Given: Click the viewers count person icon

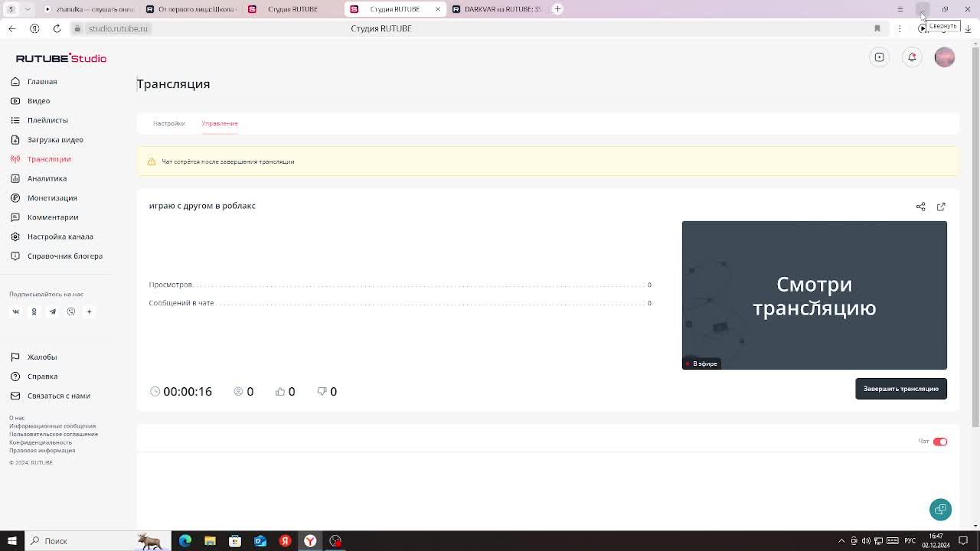Looking at the screenshot, I should 239,391.
